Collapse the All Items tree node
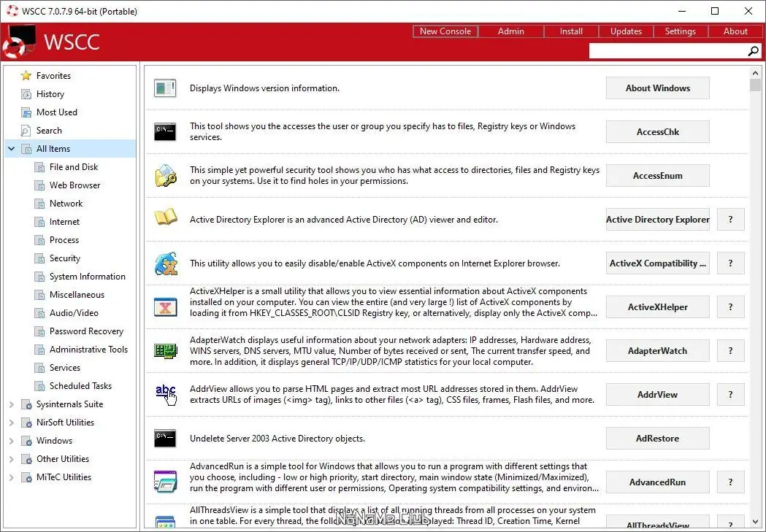Screen dimensions: 766x532 coord(11,148)
